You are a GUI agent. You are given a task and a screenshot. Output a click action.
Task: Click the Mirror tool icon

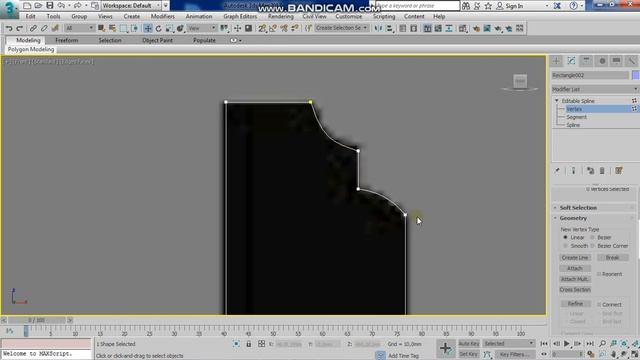[x=378, y=28]
